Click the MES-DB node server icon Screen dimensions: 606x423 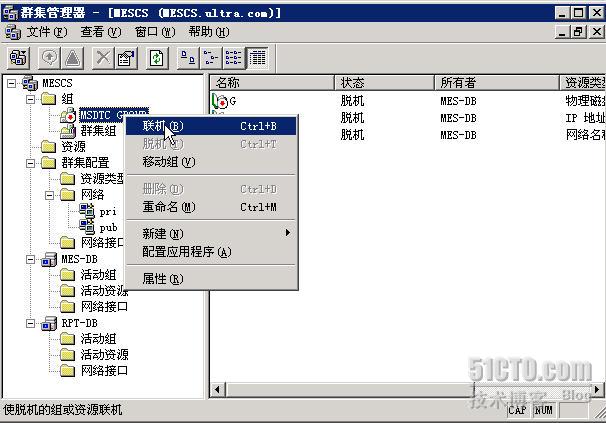(49, 259)
